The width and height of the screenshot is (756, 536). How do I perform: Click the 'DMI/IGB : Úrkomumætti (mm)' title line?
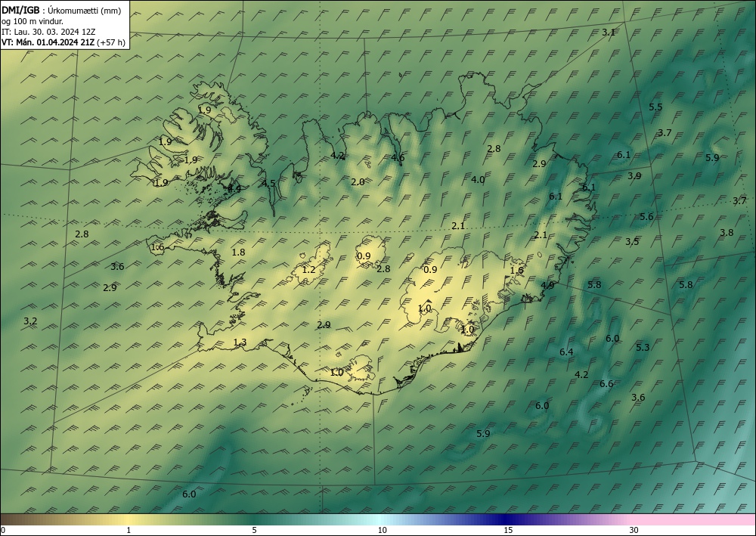(61, 11)
